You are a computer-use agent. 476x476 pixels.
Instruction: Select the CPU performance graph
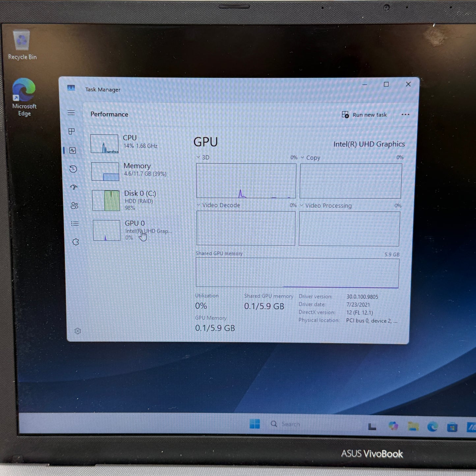[104, 144]
